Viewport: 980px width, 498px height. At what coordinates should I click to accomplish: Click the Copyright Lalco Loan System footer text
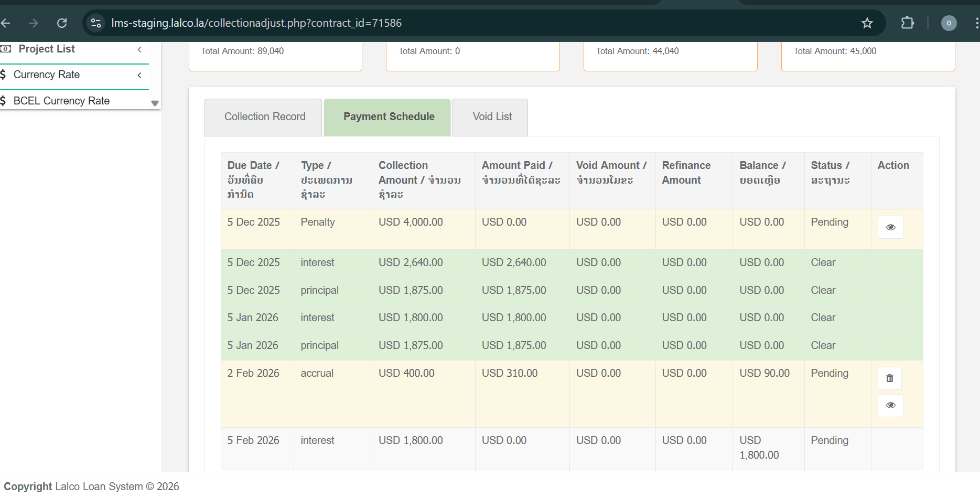coord(92,486)
